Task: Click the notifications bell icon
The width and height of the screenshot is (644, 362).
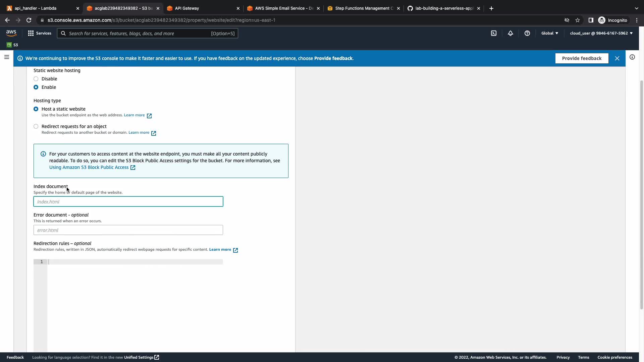Action: 510,33
